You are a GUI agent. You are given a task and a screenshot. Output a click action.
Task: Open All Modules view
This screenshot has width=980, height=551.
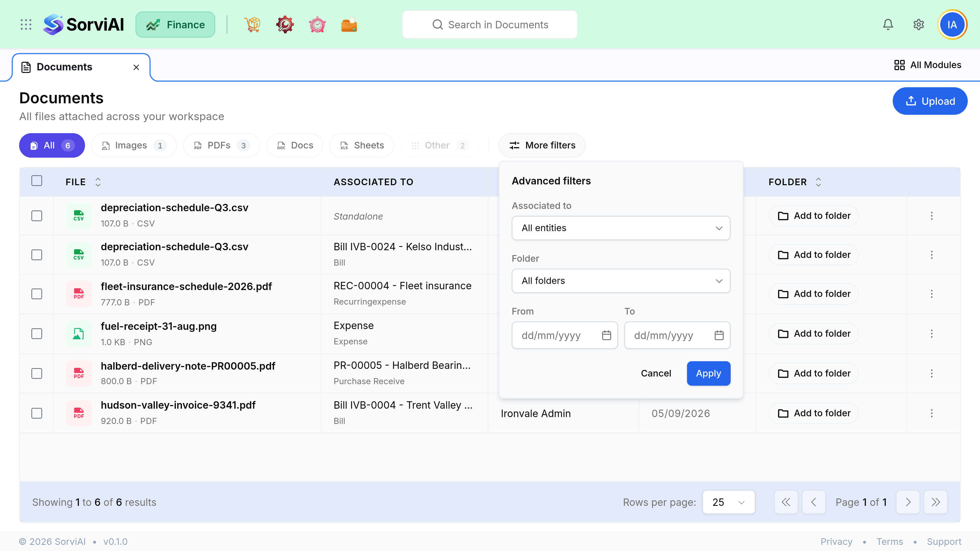point(927,65)
